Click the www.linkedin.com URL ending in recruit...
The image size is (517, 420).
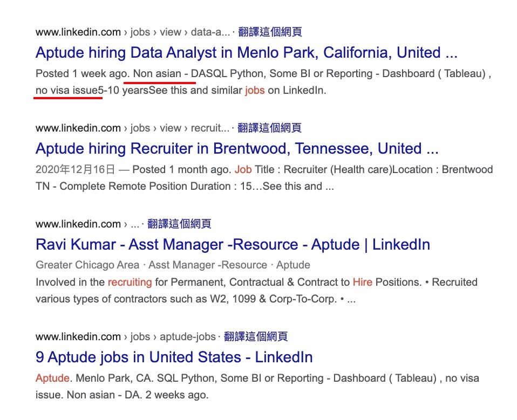coord(133,128)
